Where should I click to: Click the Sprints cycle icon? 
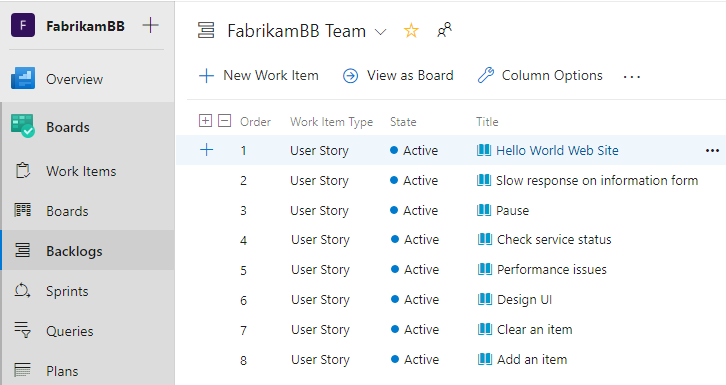tap(22, 291)
